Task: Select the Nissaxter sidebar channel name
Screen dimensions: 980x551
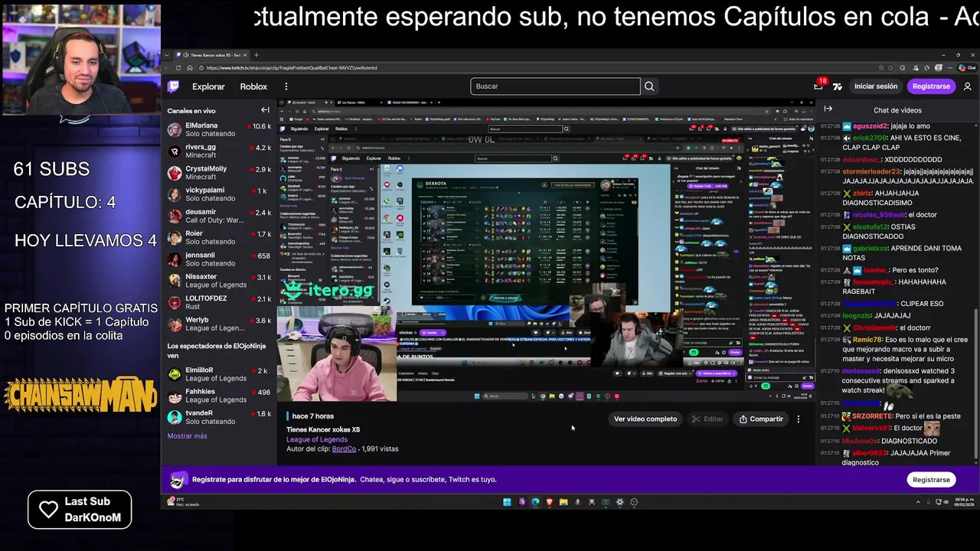Action: tap(201, 277)
